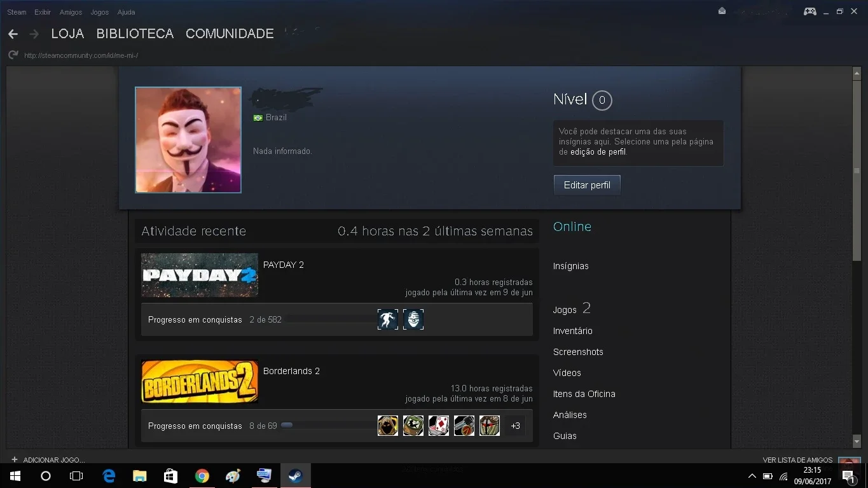Go back with the left arrow
The image size is (868, 488).
click(13, 34)
